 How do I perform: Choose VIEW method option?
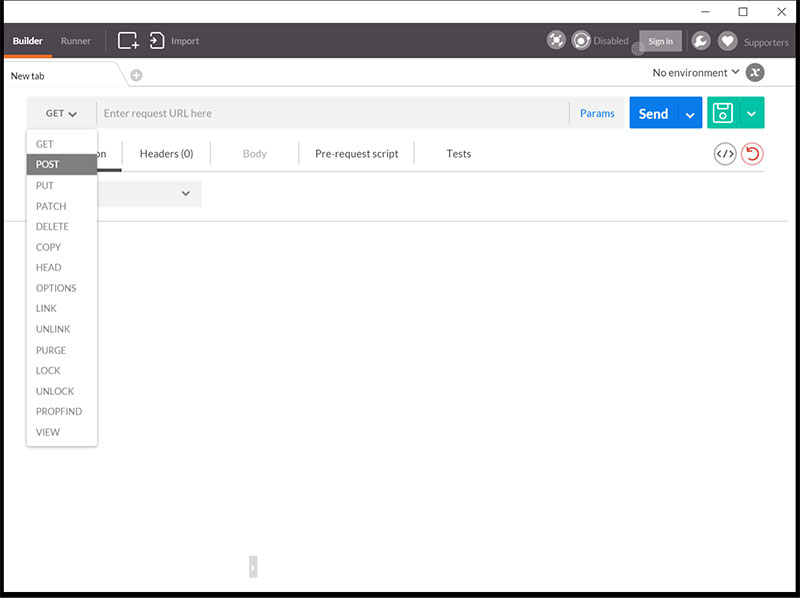tap(62, 432)
